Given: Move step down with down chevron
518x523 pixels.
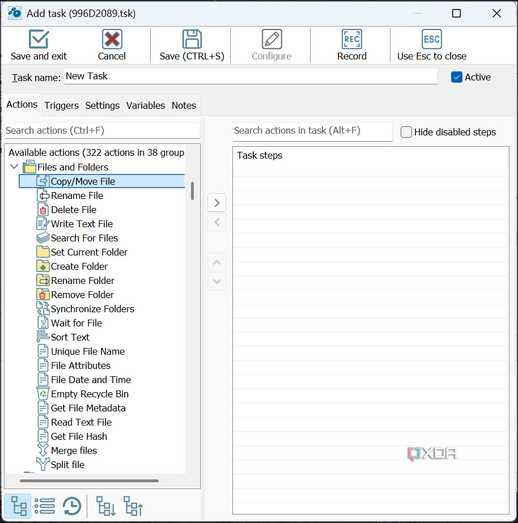Looking at the screenshot, I should [216, 282].
